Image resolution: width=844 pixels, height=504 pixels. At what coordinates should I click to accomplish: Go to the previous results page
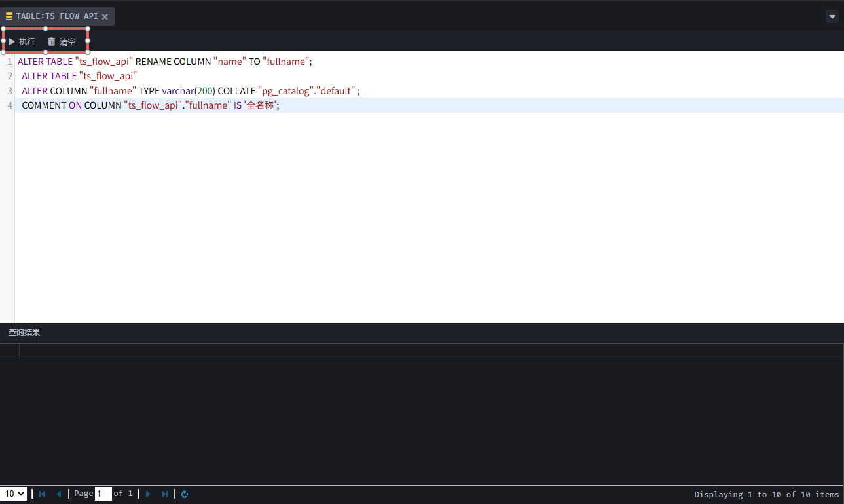click(58, 494)
